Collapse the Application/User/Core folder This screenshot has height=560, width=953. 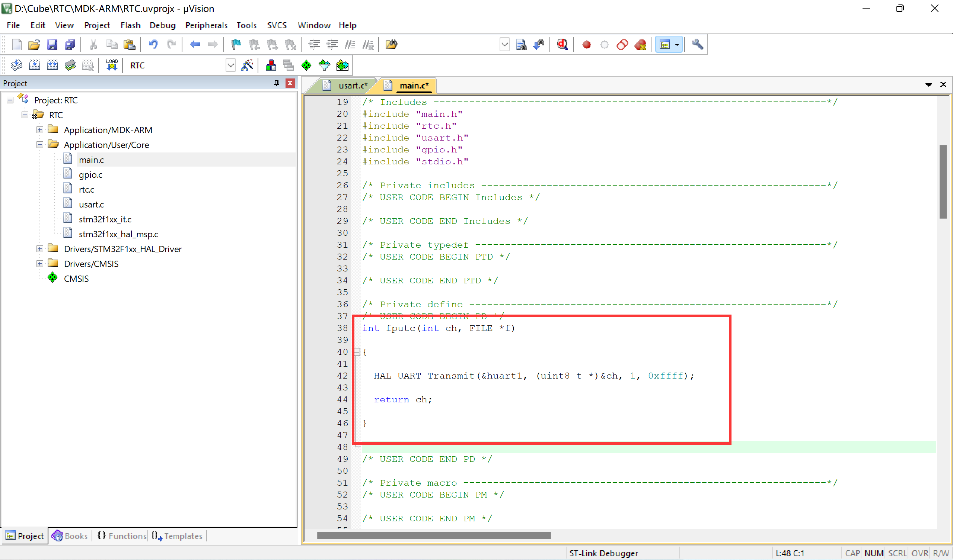pos(40,145)
